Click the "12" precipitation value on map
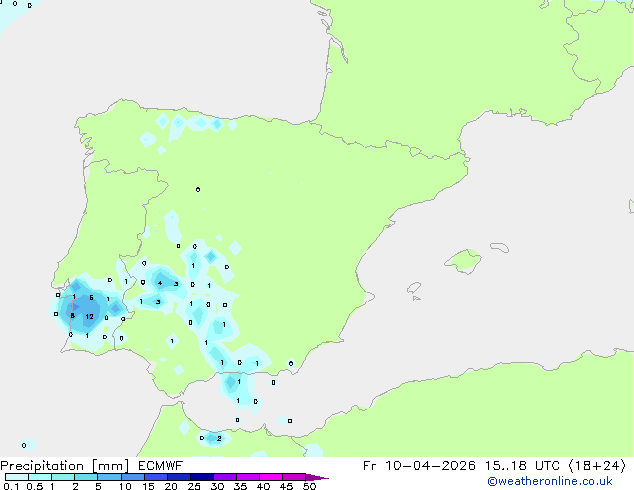The width and height of the screenshot is (634, 490). 89,317
